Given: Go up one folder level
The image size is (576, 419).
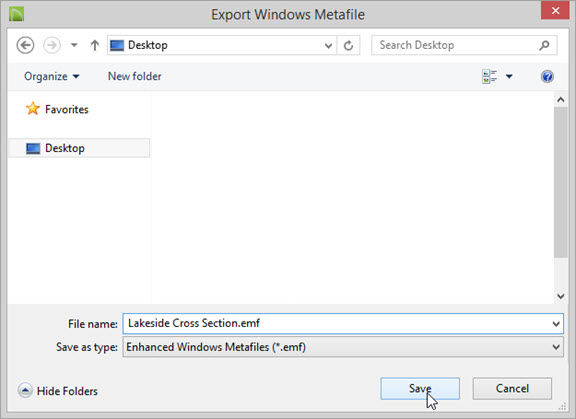Looking at the screenshot, I should [x=95, y=45].
